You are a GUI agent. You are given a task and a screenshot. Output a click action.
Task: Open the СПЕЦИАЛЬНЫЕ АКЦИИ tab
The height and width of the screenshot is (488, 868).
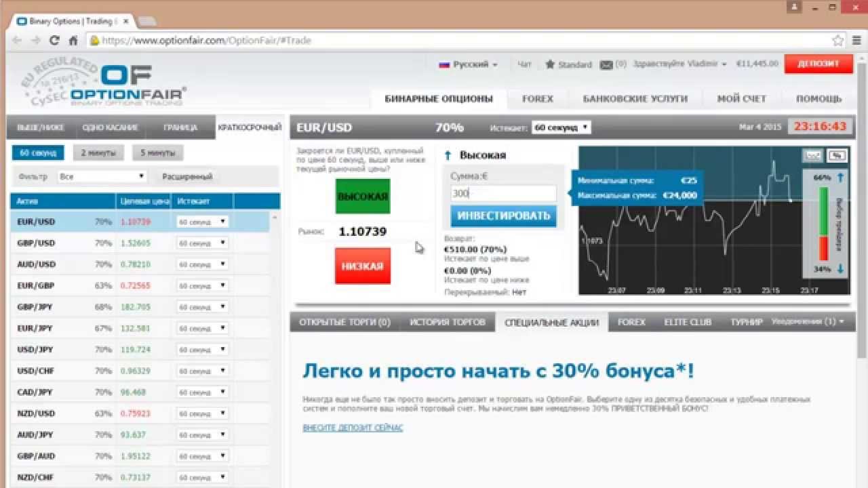[552, 322]
